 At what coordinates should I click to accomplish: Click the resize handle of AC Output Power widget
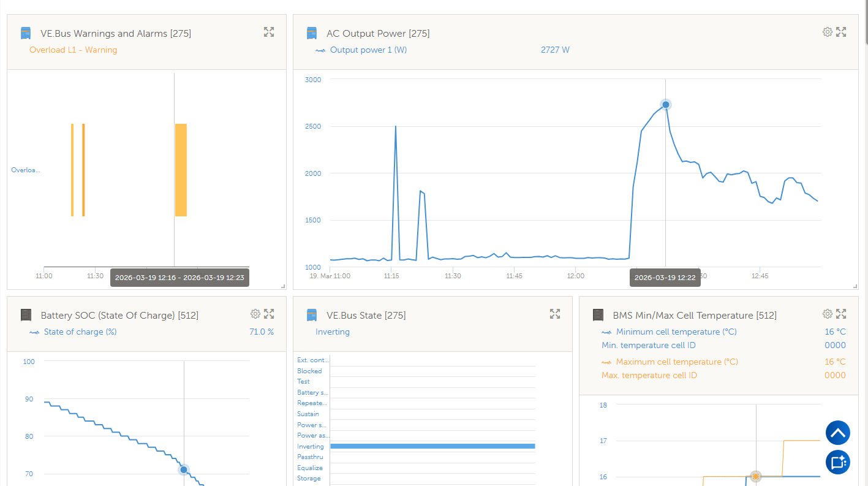click(x=855, y=286)
